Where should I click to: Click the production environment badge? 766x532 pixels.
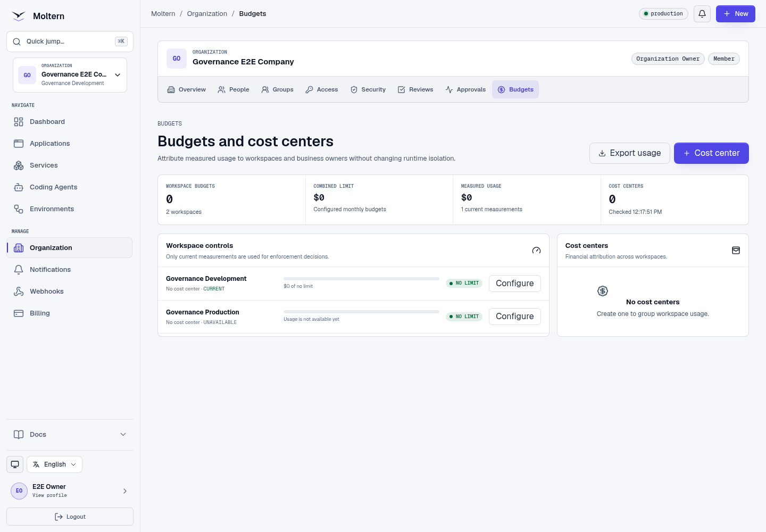(663, 14)
